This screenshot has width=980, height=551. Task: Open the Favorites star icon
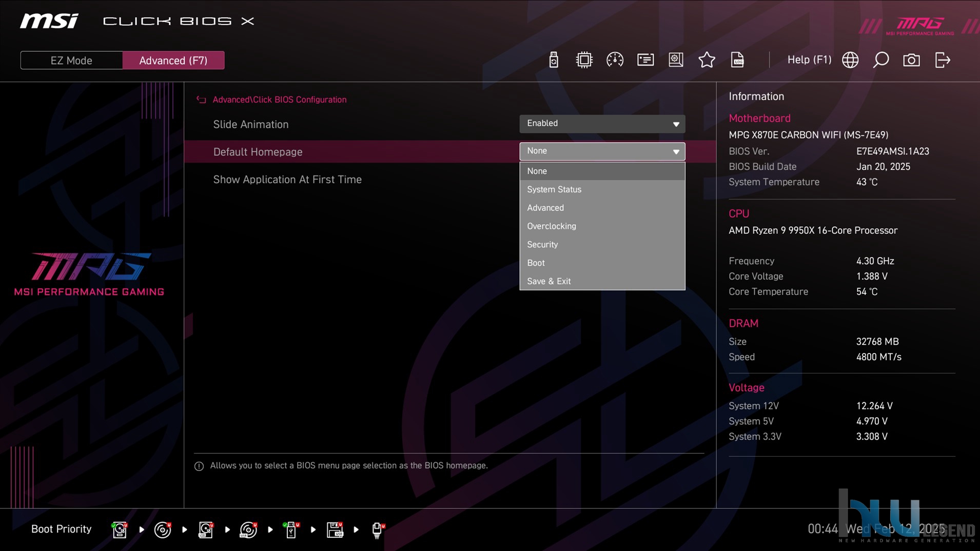(707, 60)
